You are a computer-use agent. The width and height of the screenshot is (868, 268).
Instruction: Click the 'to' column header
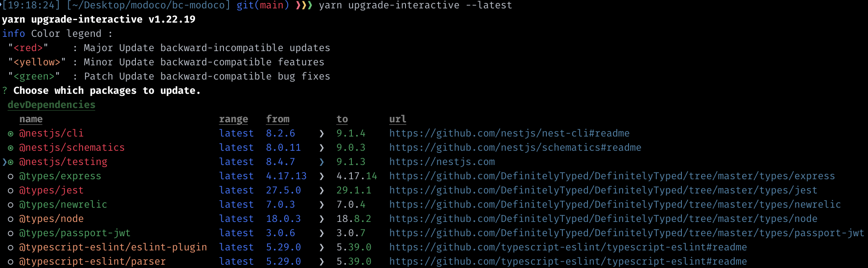click(x=342, y=119)
